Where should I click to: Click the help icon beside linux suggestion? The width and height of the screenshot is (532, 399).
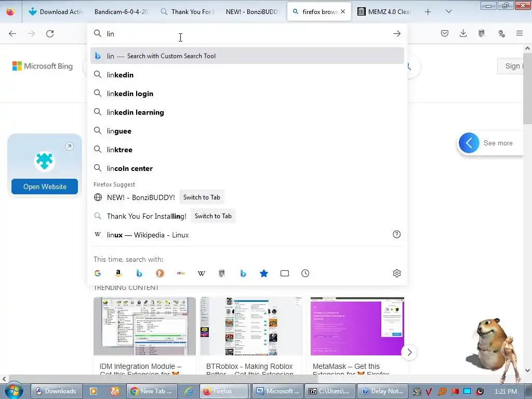pyautogui.click(x=396, y=234)
